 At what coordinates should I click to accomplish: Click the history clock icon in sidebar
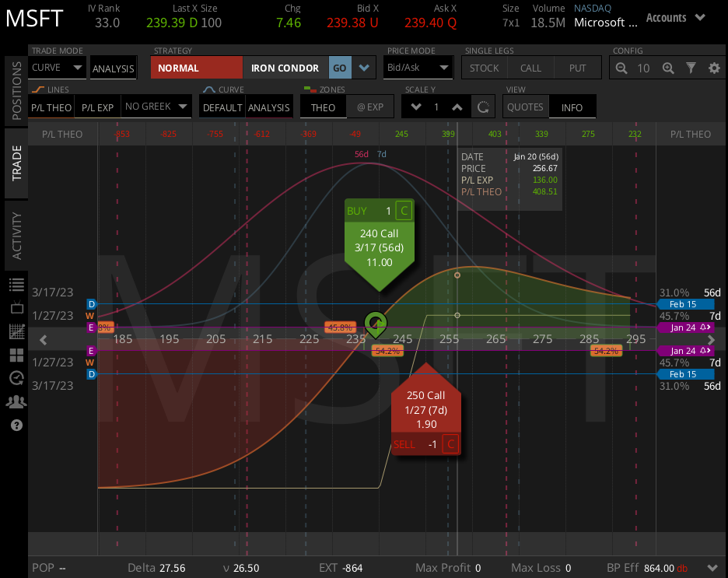coord(16,378)
